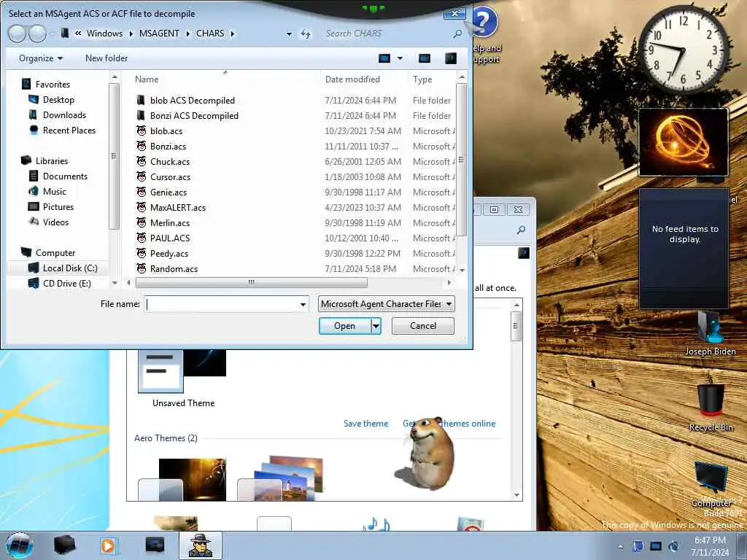Click the file list vertical scrollbar
This screenshot has width=747, height=560.
click(461, 160)
